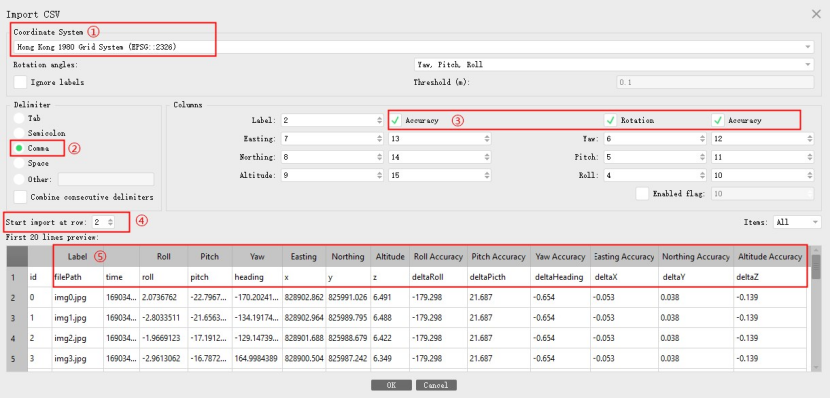Click the Roll column header
The width and height of the screenshot is (830, 399).
[164, 257]
